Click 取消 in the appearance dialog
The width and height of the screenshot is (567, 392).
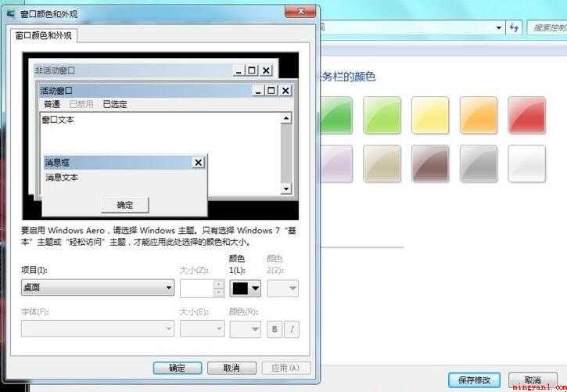(x=231, y=368)
